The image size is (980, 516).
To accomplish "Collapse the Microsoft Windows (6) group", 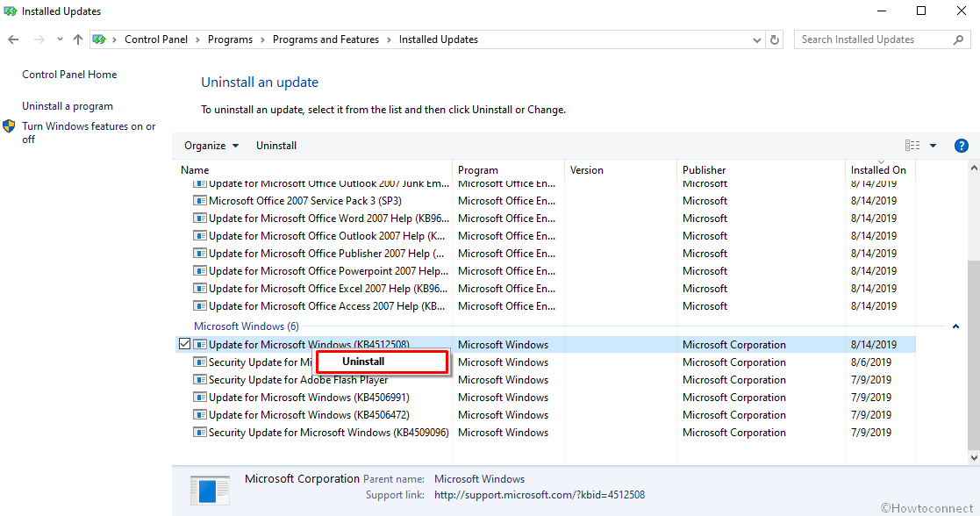I will coord(955,326).
